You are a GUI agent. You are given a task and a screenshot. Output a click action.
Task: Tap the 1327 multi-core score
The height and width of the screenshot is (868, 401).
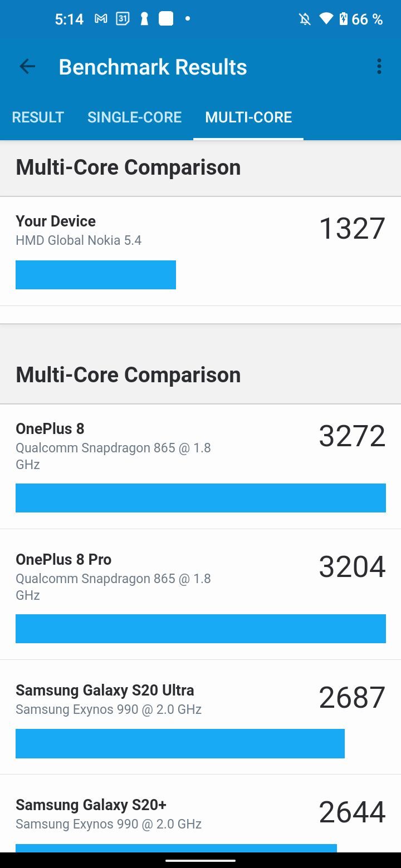pyautogui.click(x=352, y=229)
